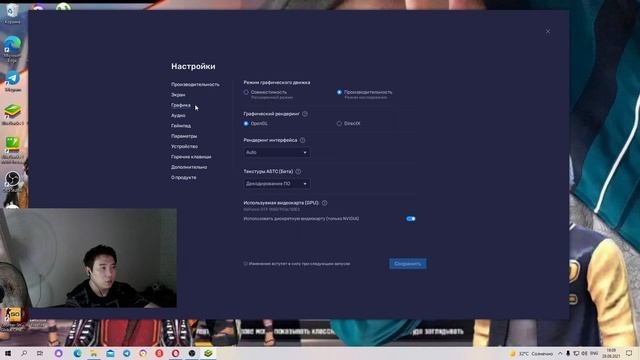Show help for Текстуры ASTC
This screenshot has width=640, height=360.
click(x=298, y=171)
